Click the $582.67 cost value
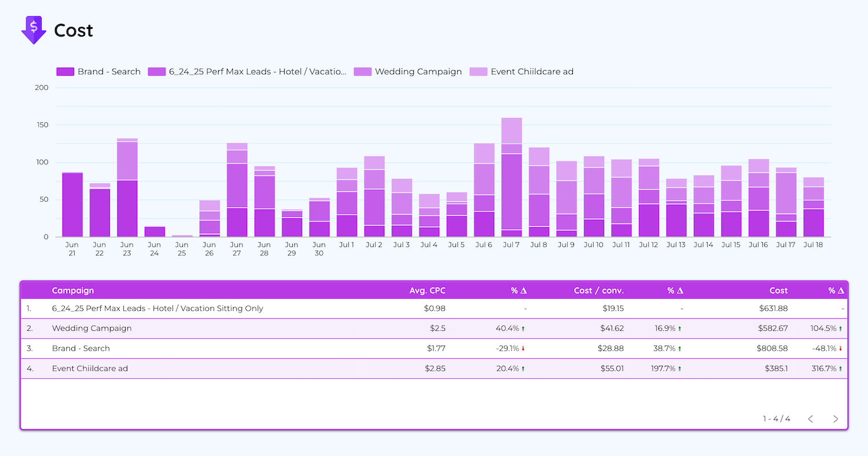Viewport: 868px width, 456px height. point(773,328)
